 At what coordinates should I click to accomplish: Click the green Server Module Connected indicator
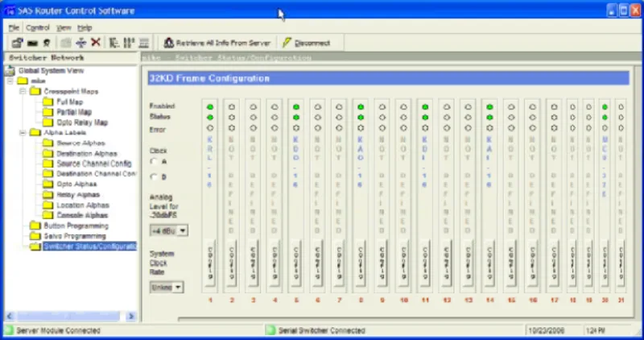pos(9,330)
